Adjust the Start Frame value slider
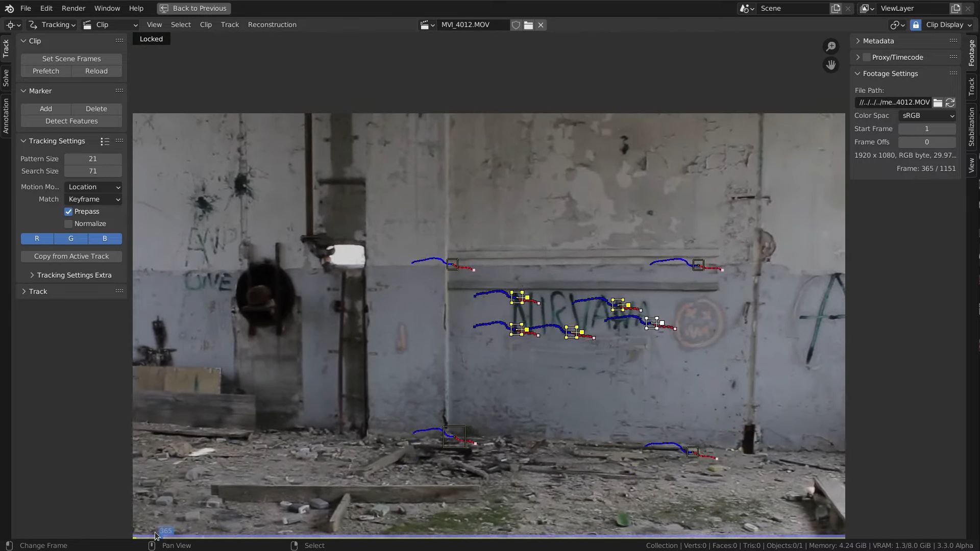980x551 pixels. [x=927, y=129]
